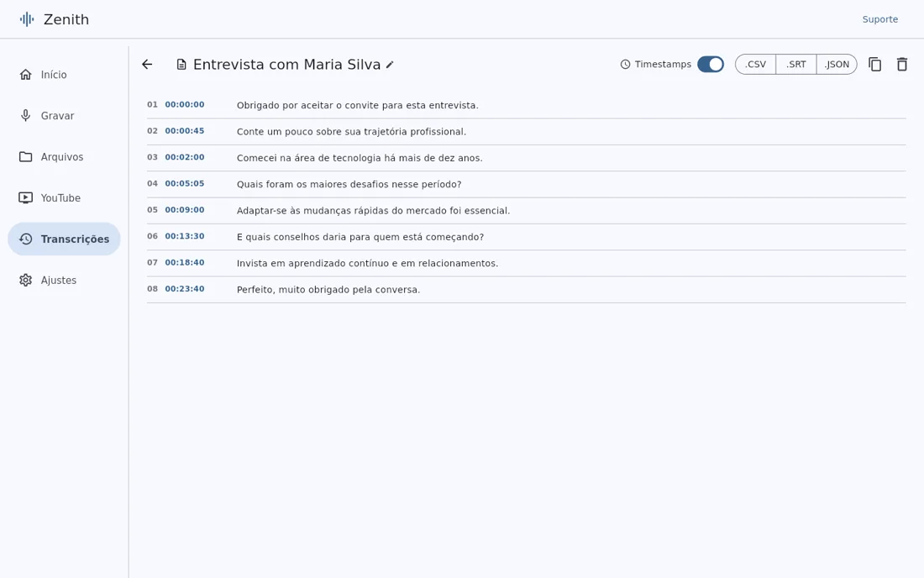Click the clock icon next to Timestamps
The image size is (924, 578).
click(x=625, y=64)
